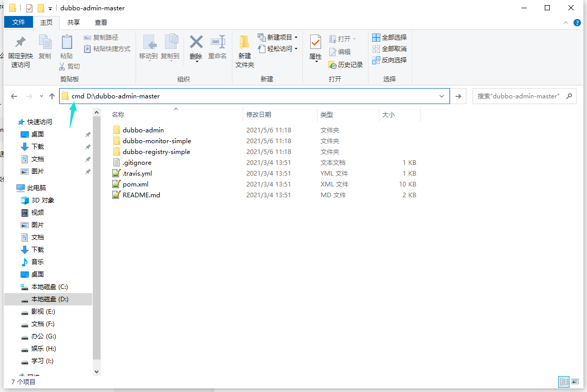This screenshot has width=587, height=392.
Task: Open 学习 (I:) drive
Action: pos(42,361)
